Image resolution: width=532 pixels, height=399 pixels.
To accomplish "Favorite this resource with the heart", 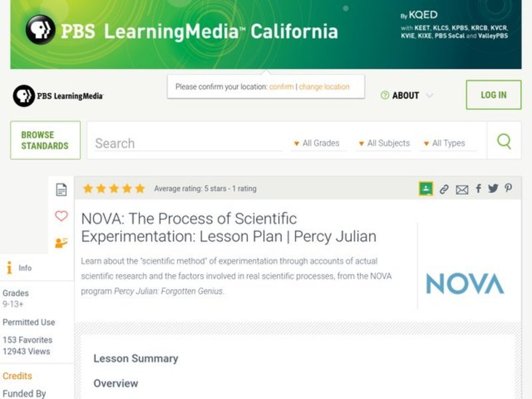I will click(x=61, y=215).
